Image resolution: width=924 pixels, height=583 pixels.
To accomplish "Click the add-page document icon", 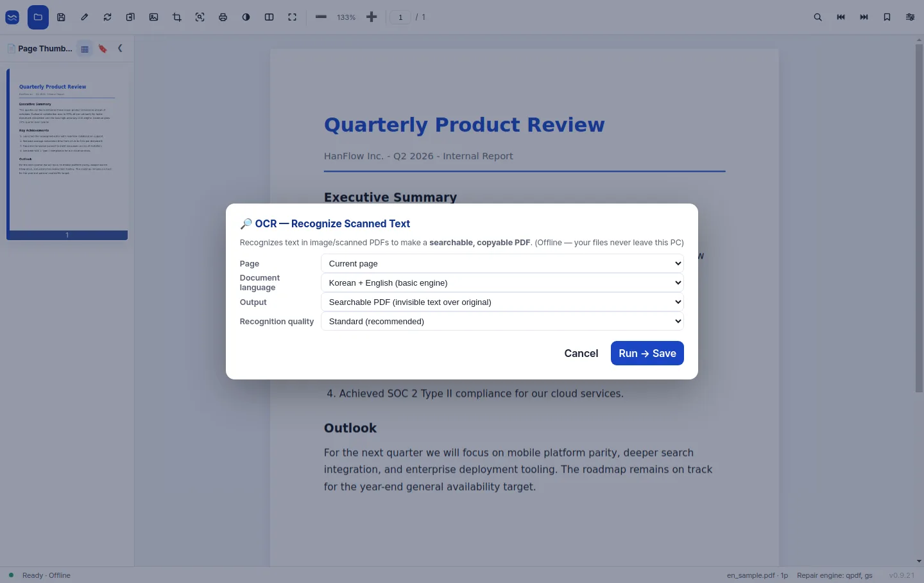I will coord(131,17).
